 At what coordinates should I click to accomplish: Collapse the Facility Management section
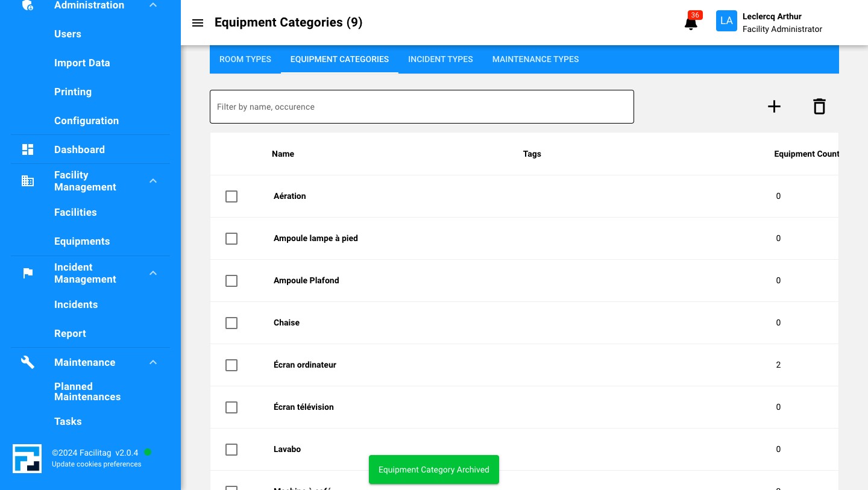coord(153,181)
